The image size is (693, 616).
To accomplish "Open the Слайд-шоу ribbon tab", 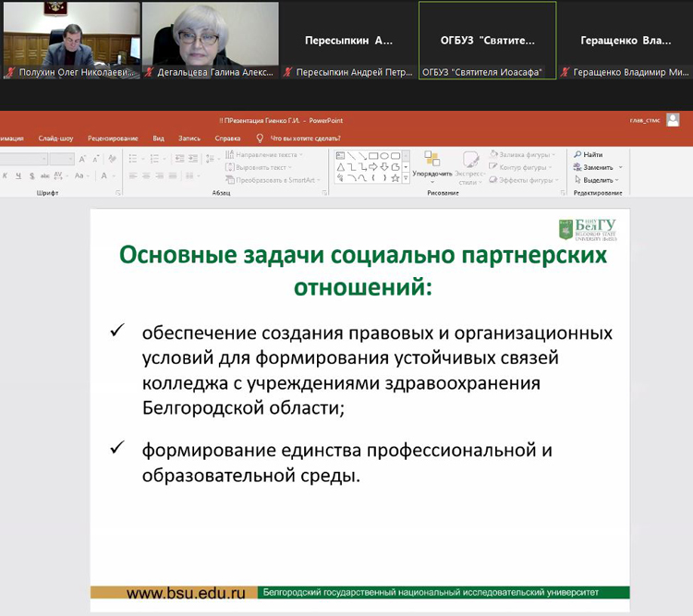I will click(x=56, y=139).
